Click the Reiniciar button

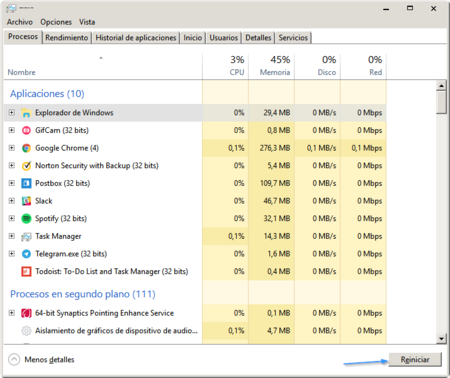coord(415,360)
